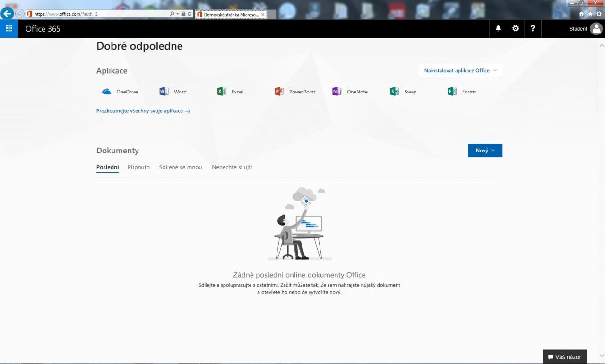Switch to the Nenechte si ujít tab
605x364 pixels.
(232, 167)
